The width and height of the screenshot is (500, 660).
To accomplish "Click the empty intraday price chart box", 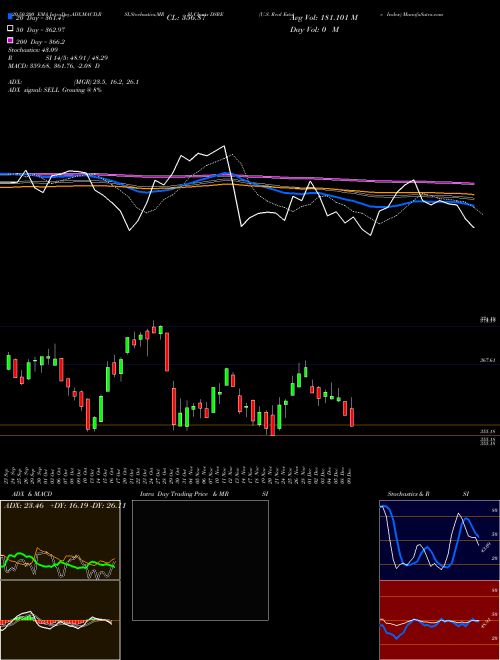I will pos(200,560).
